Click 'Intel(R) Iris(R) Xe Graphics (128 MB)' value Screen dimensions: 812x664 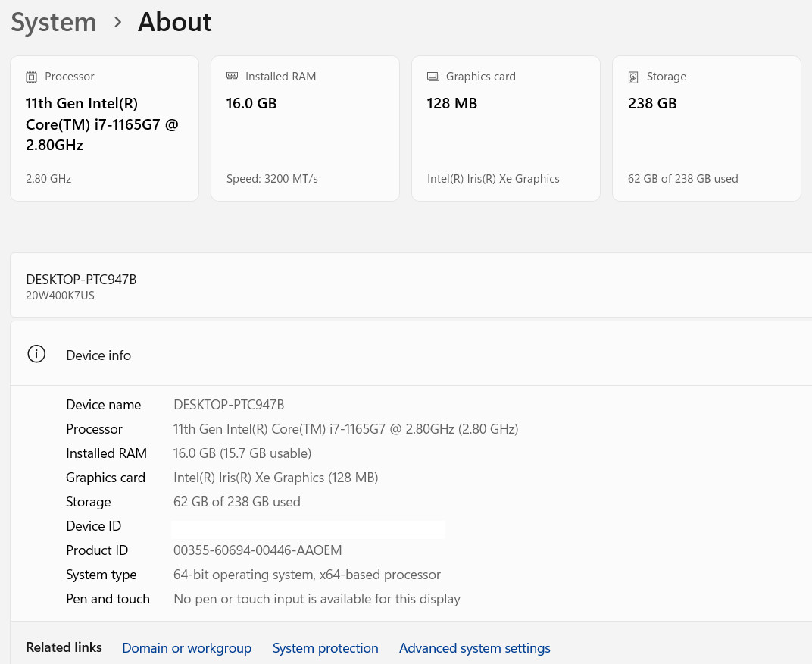pyautogui.click(x=276, y=478)
